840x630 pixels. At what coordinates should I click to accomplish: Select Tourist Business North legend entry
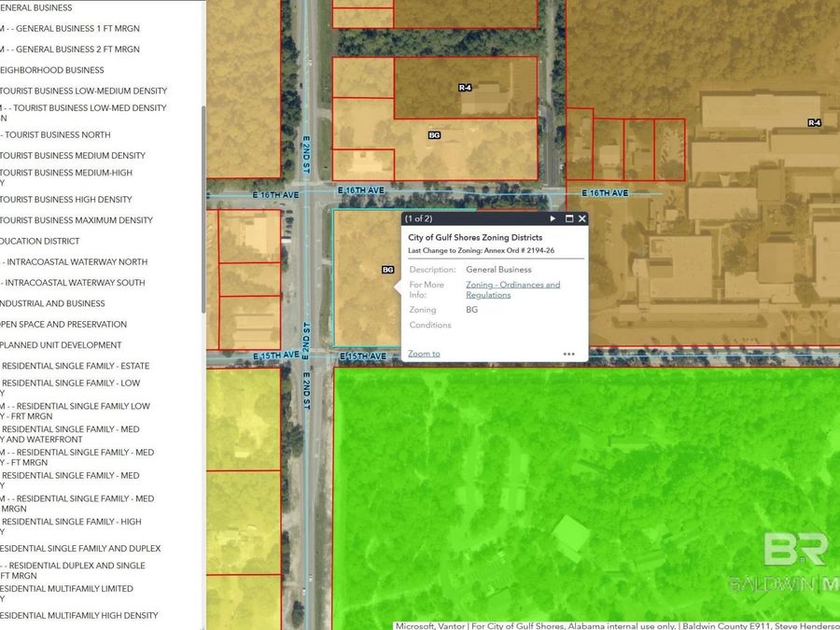pyautogui.click(x=57, y=134)
